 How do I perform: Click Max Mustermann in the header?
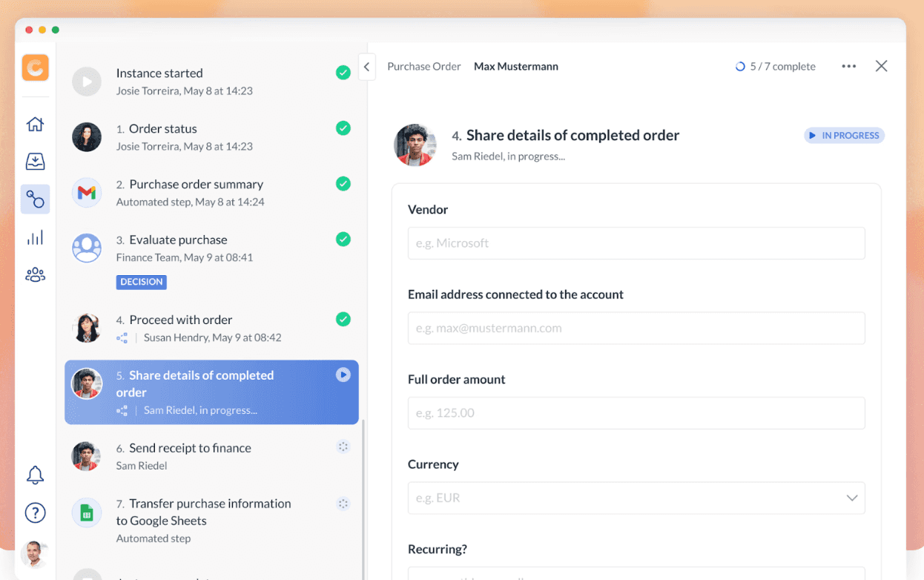pos(515,66)
